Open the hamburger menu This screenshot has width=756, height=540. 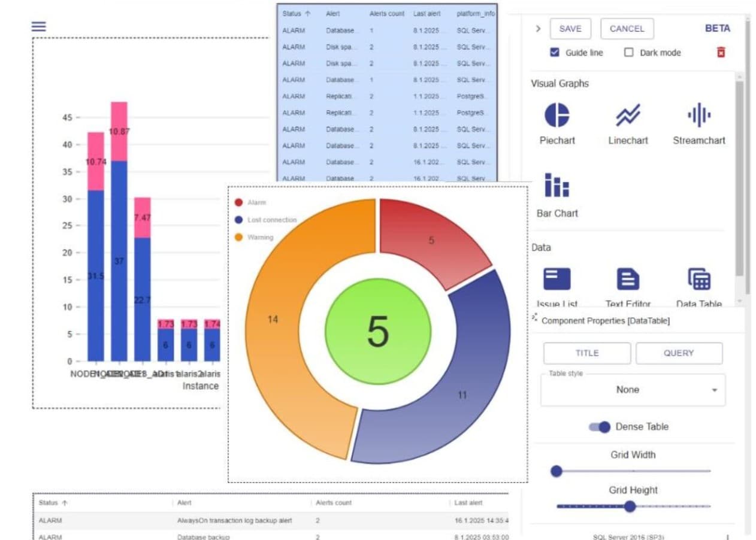tap(38, 26)
